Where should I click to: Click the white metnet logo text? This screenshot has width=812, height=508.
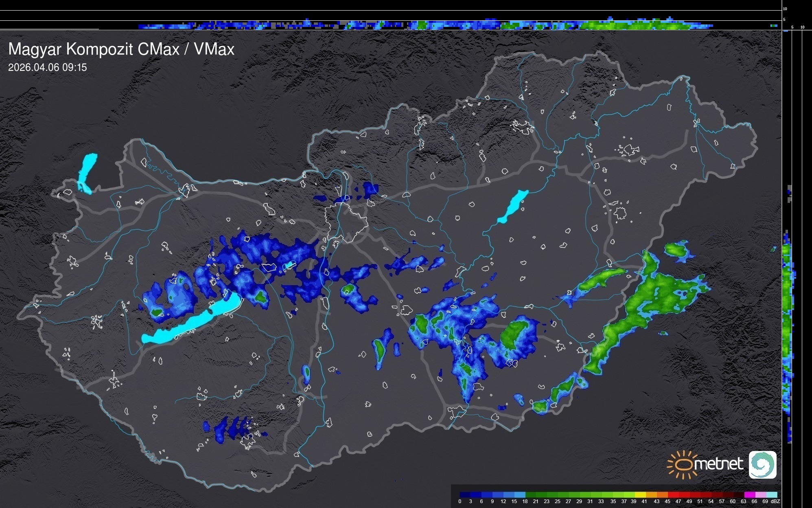tap(720, 464)
